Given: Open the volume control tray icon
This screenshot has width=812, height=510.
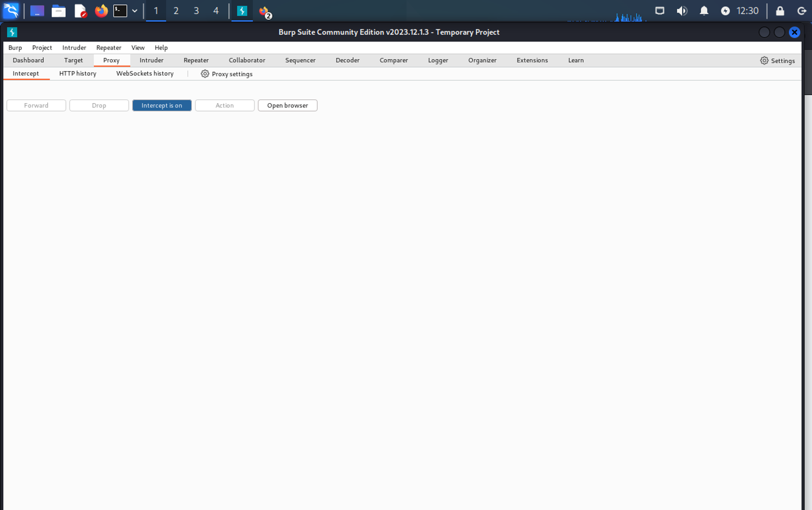Looking at the screenshot, I should click(682, 11).
